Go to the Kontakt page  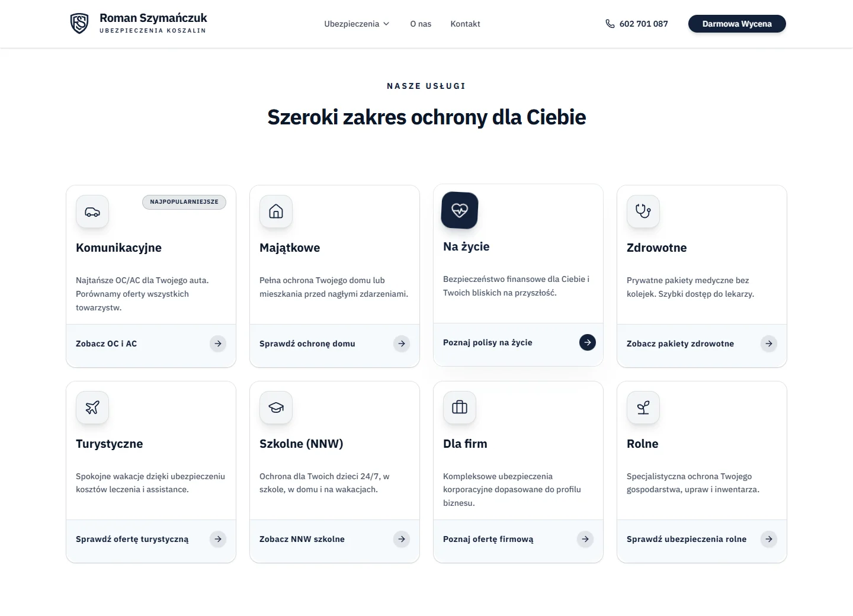[465, 24]
